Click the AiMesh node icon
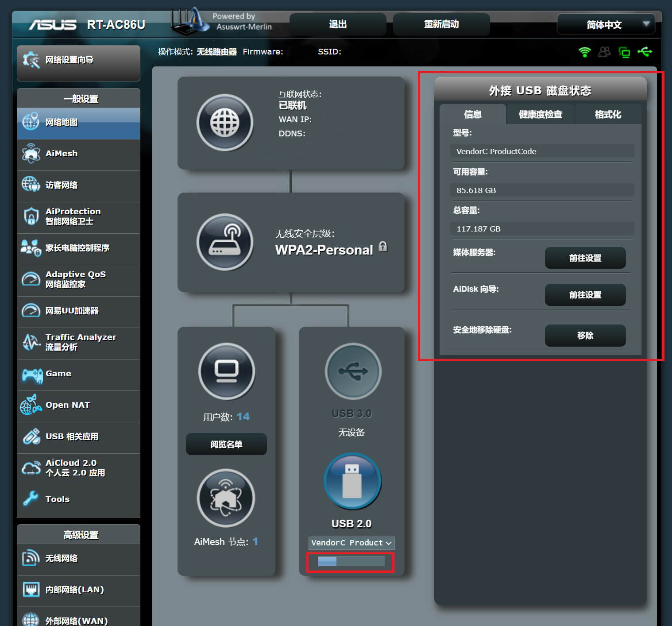672x626 pixels. coord(226,498)
